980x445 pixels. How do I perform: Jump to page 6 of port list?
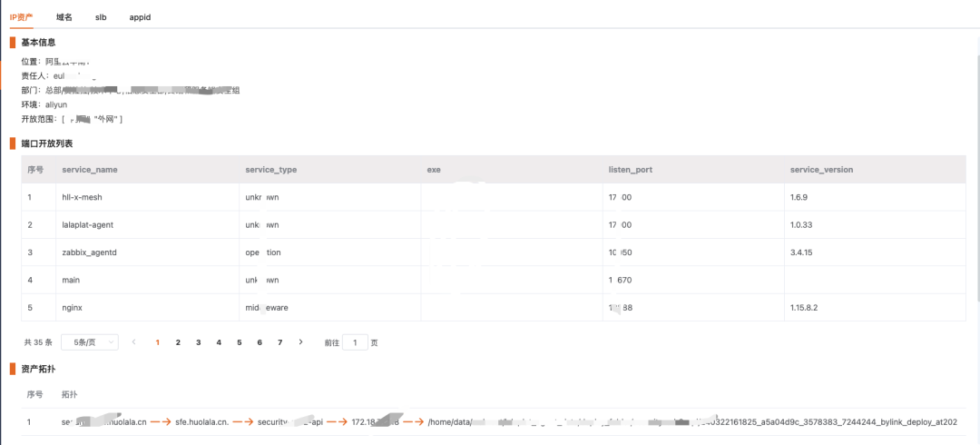(260, 342)
